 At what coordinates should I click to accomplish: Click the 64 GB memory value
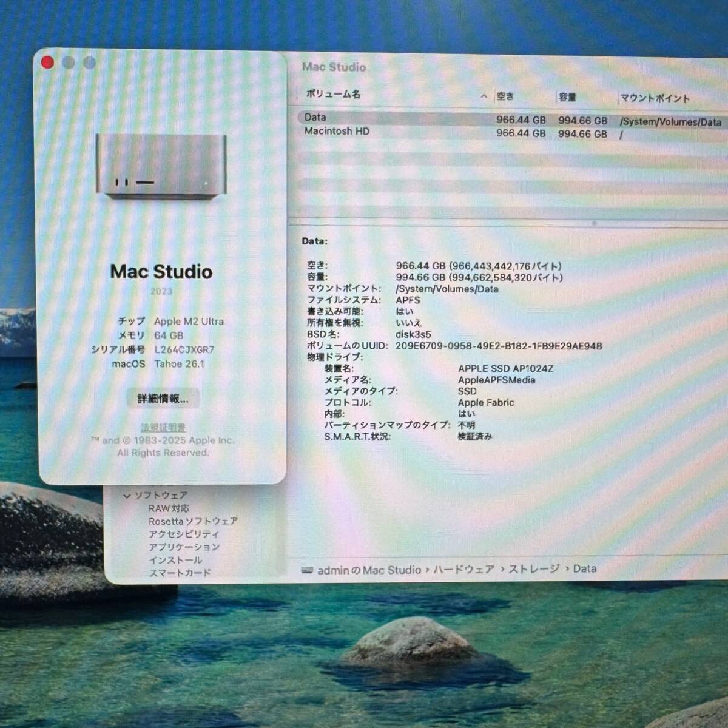[169, 335]
